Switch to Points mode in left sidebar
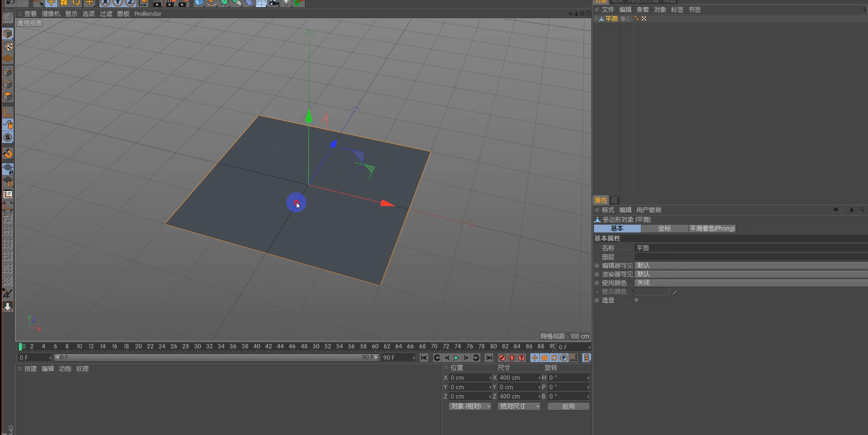The width and height of the screenshot is (868, 435). [x=8, y=72]
